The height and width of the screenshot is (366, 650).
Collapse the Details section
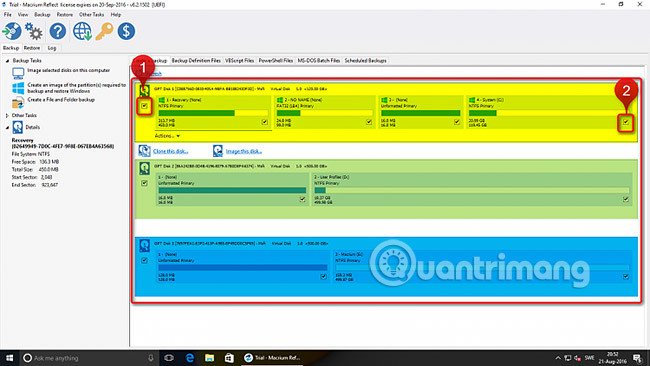coord(7,127)
